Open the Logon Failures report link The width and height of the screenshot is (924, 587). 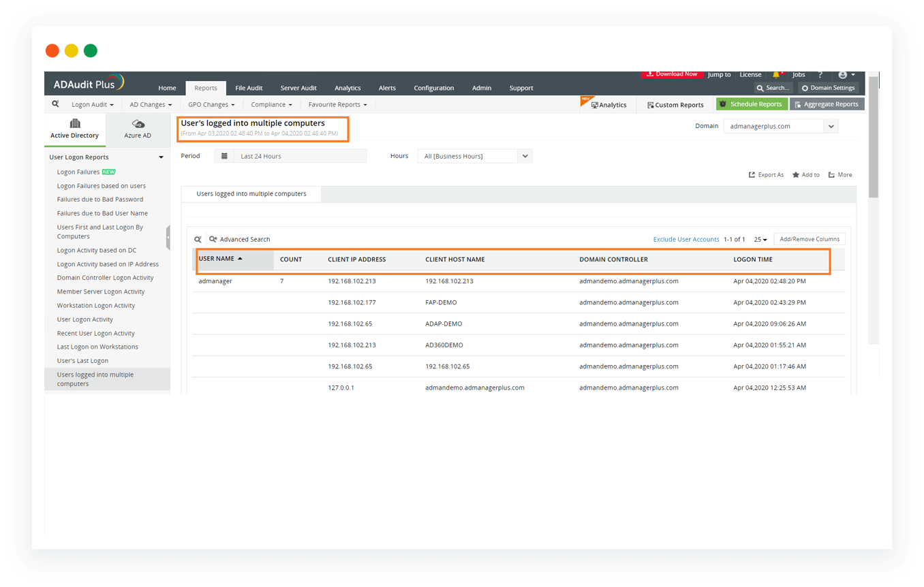[x=78, y=172]
